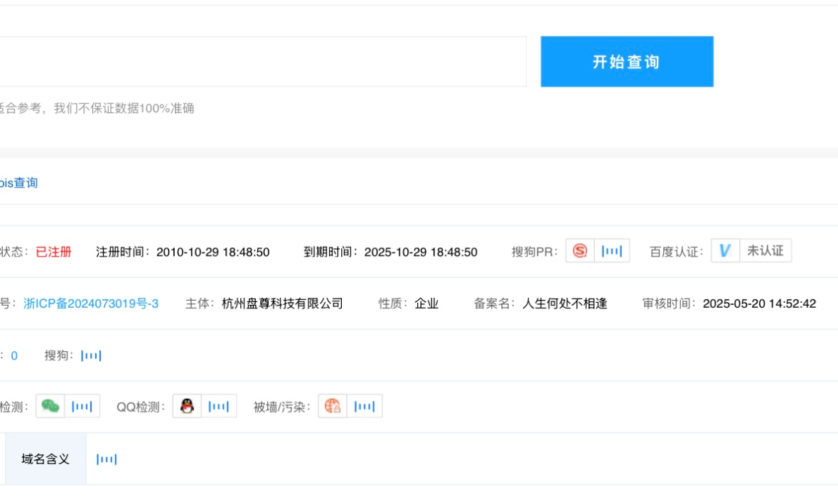Focus the domain search input field

[263, 62]
